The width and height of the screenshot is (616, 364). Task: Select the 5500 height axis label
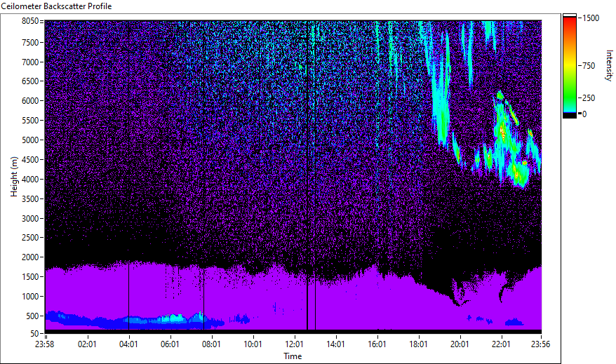click(x=30, y=121)
